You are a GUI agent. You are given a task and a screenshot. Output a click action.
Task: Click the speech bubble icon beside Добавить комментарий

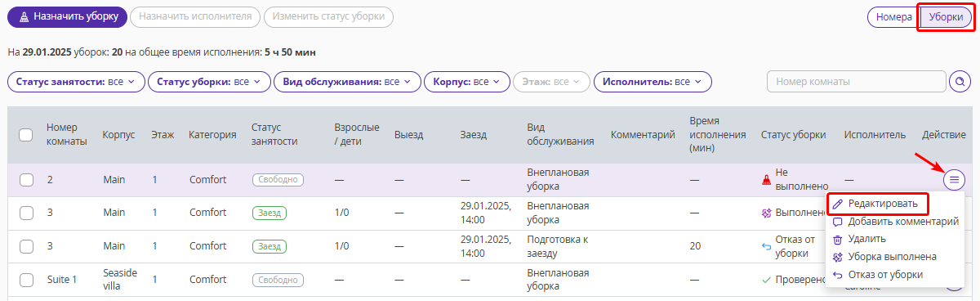pos(837,221)
